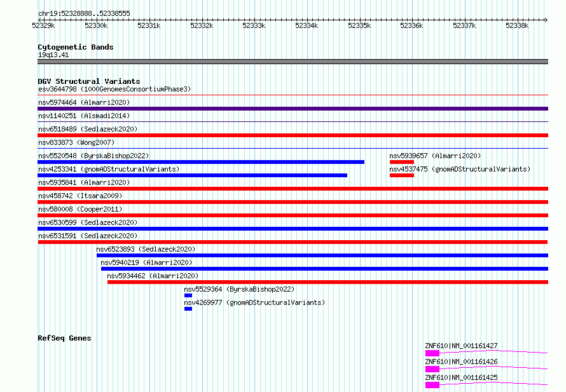Click the nsv5974464 (Almarri2020) label
Viewport: 566px width, 392px height.
tap(84, 102)
